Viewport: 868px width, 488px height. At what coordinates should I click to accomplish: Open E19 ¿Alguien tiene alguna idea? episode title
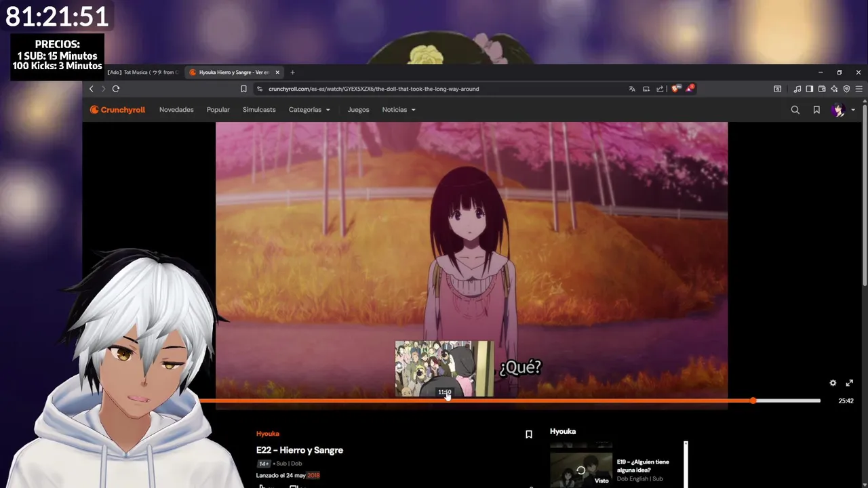[x=643, y=466]
